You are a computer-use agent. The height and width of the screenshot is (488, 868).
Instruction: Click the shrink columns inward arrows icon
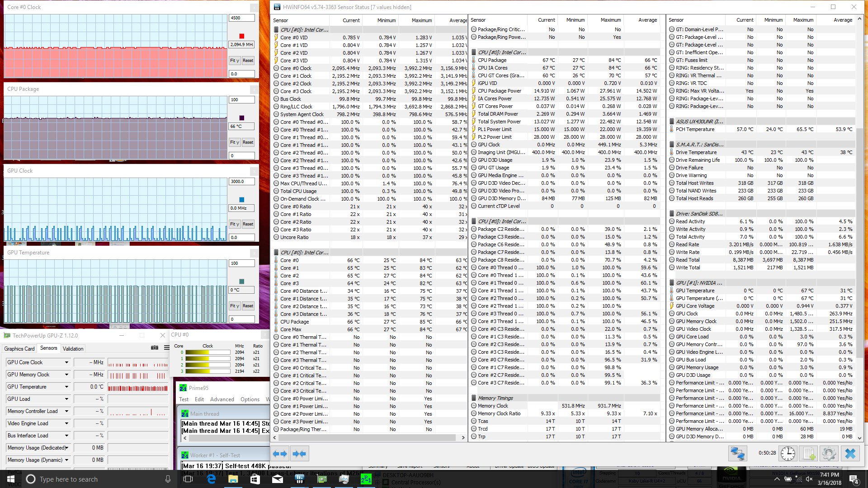[x=299, y=454]
